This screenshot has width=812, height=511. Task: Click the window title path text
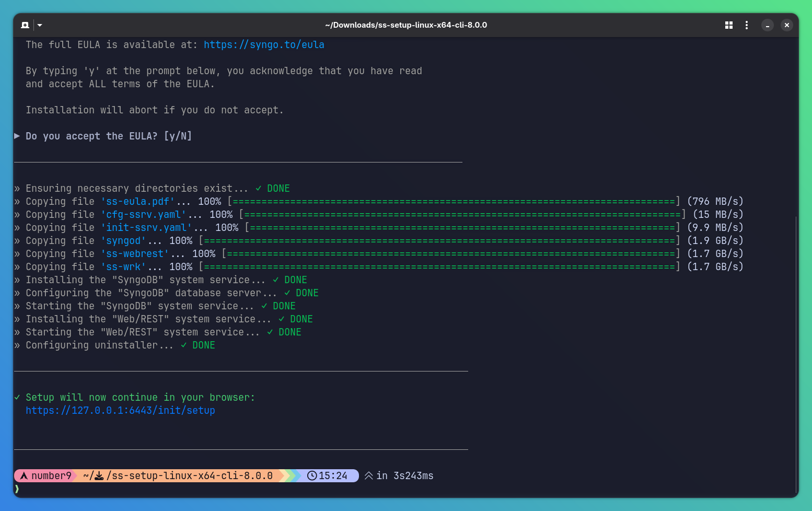click(406, 25)
